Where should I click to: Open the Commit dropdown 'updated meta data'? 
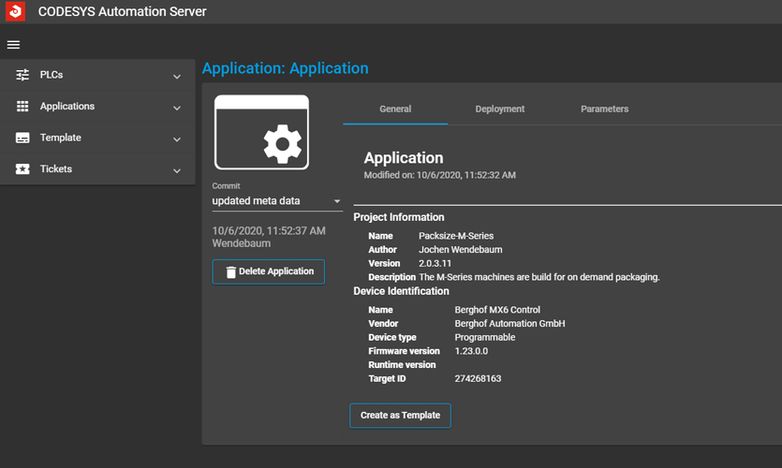tap(277, 201)
